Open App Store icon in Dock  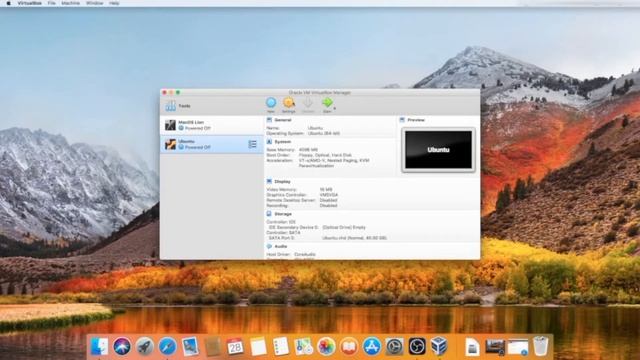pos(371,347)
